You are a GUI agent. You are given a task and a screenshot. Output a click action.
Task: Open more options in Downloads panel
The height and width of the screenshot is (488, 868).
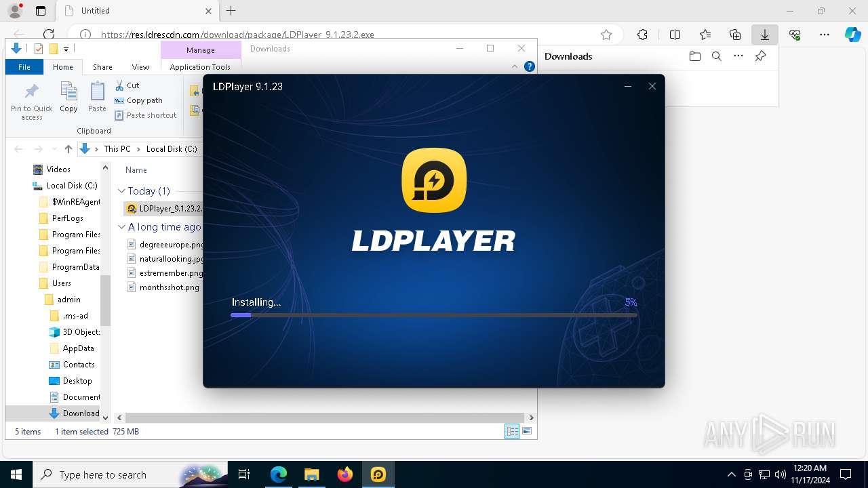click(x=738, y=56)
